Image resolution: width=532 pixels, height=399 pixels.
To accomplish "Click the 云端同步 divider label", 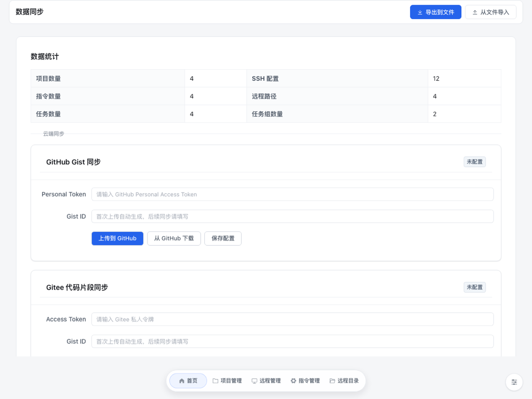I will click(54, 134).
